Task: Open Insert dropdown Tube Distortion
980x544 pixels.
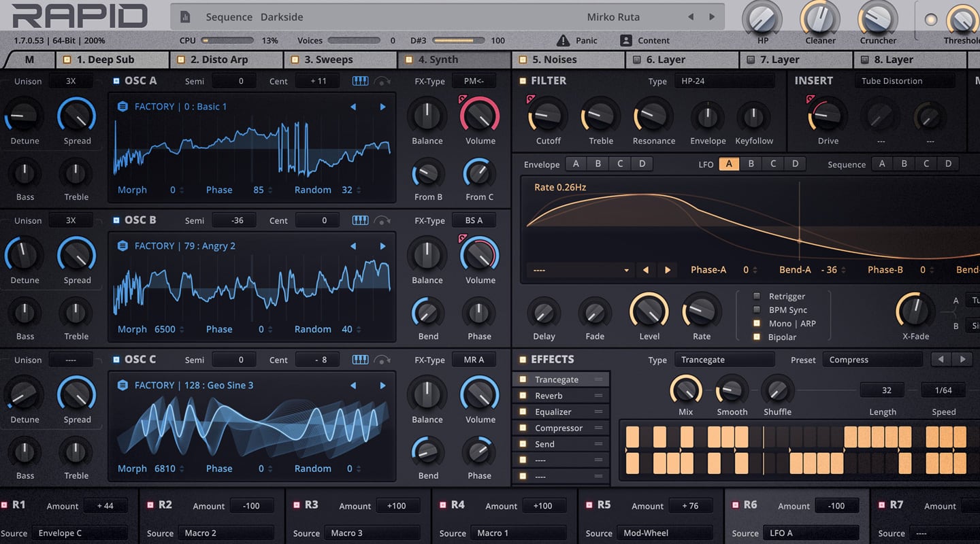Action: tap(904, 81)
